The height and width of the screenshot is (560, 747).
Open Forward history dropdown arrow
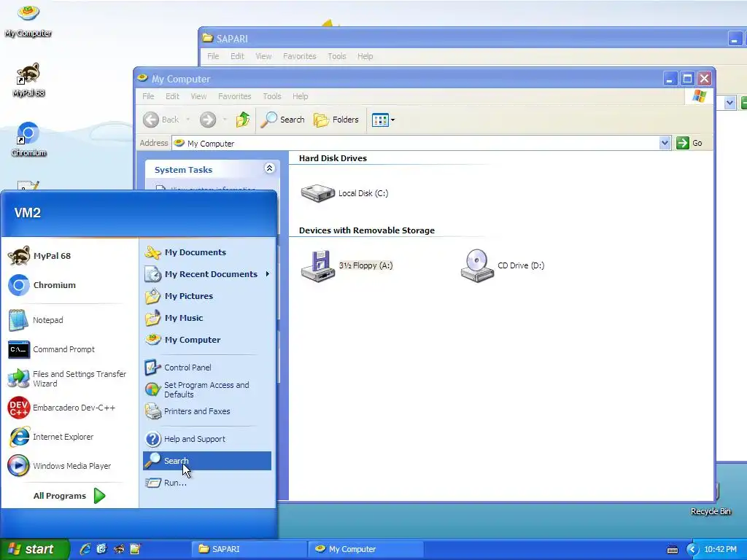pos(225,120)
